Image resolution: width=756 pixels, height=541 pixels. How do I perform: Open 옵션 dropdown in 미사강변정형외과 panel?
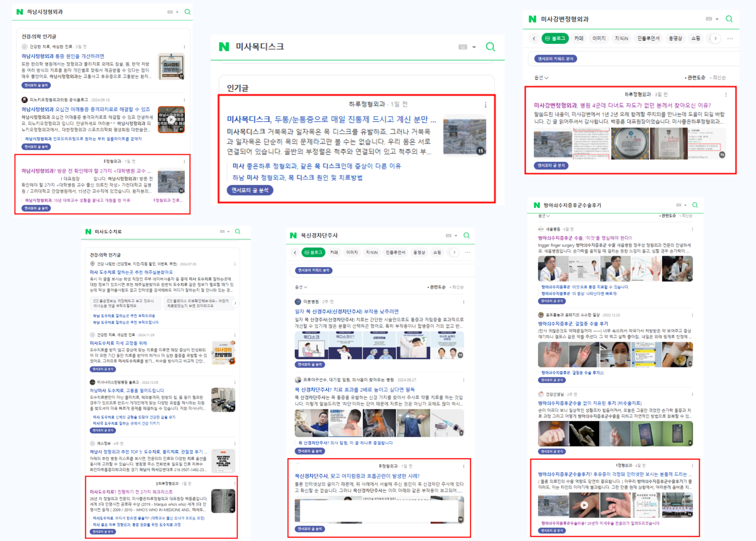541,78
